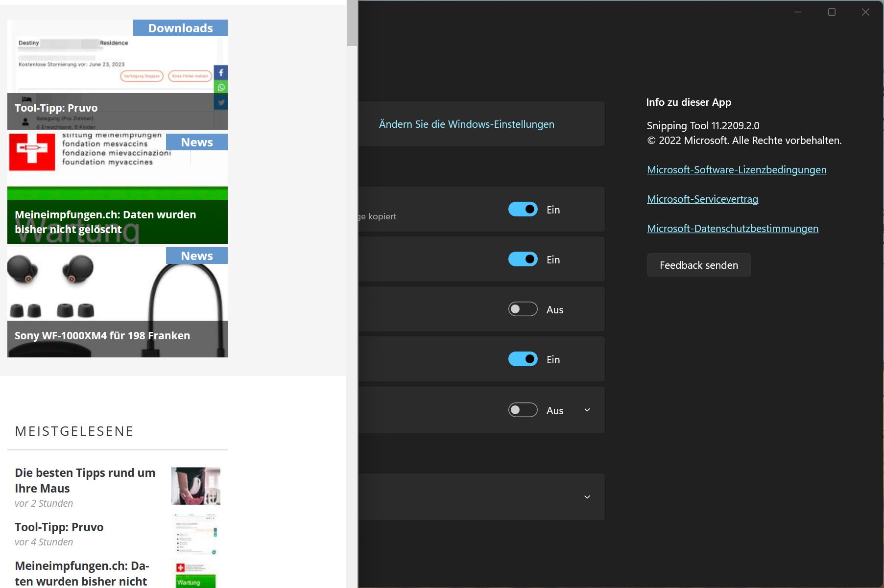The image size is (884, 588).
Task: Maximize the Snipping Tool settings window
Action: coord(832,12)
